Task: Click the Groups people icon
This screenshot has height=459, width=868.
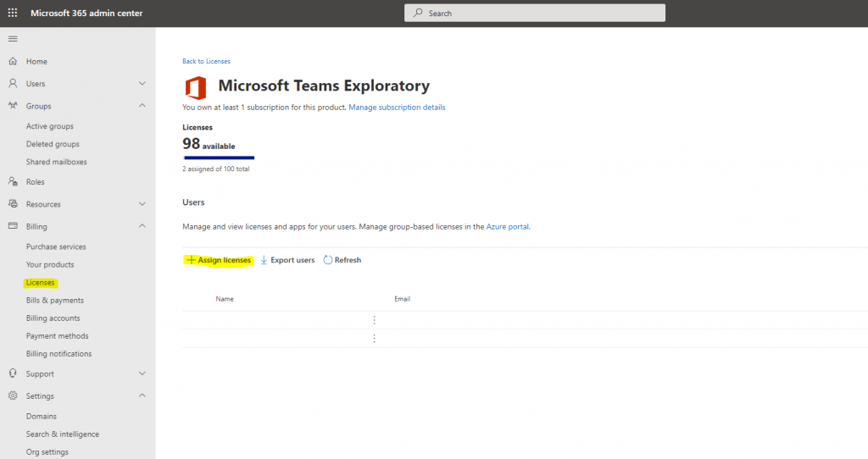Action: 13,106
